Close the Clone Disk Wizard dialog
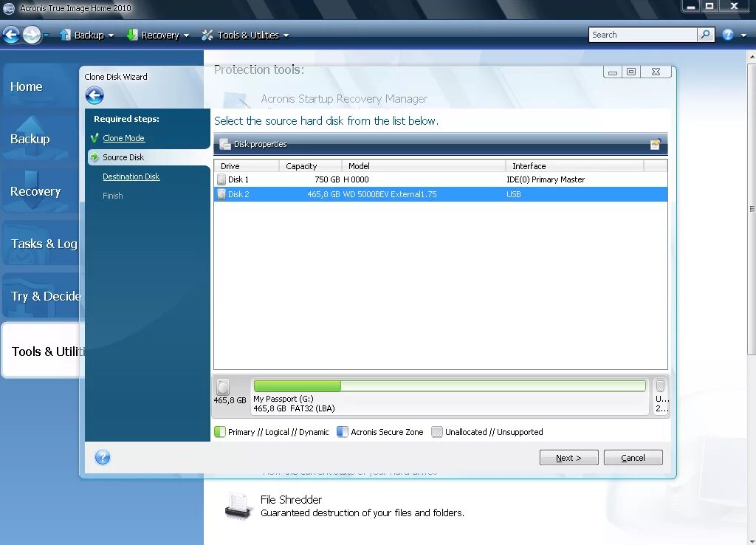The height and width of the screenshot is (545, 756). pos(656,72)
